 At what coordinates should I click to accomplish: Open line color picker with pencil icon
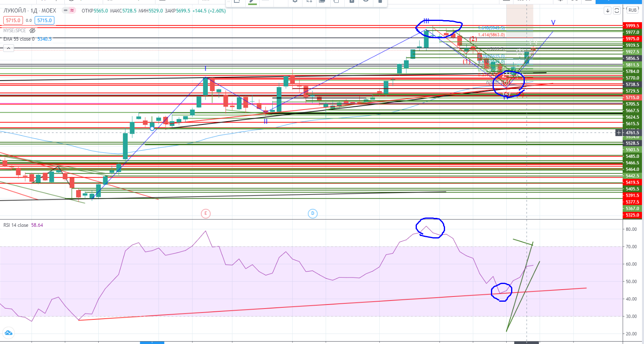253,1
